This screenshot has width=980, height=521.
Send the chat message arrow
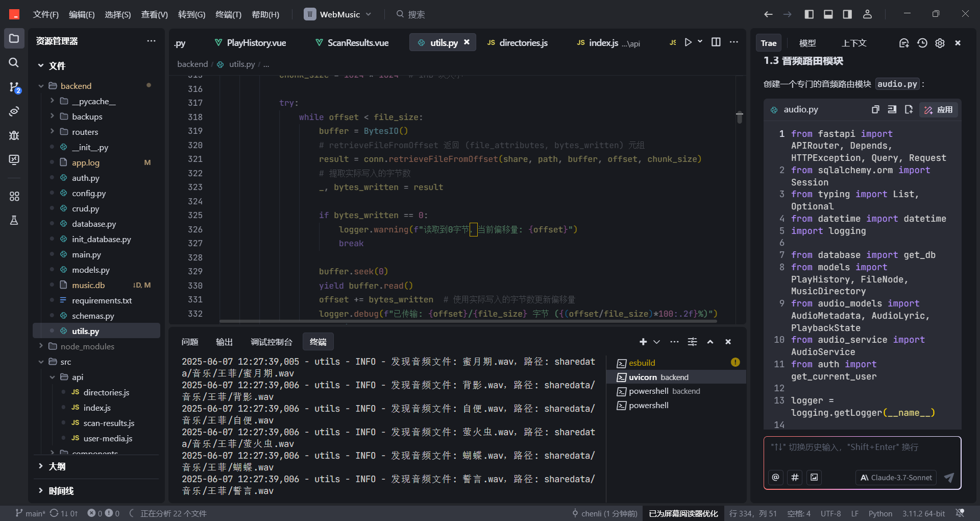coord(949,478)
